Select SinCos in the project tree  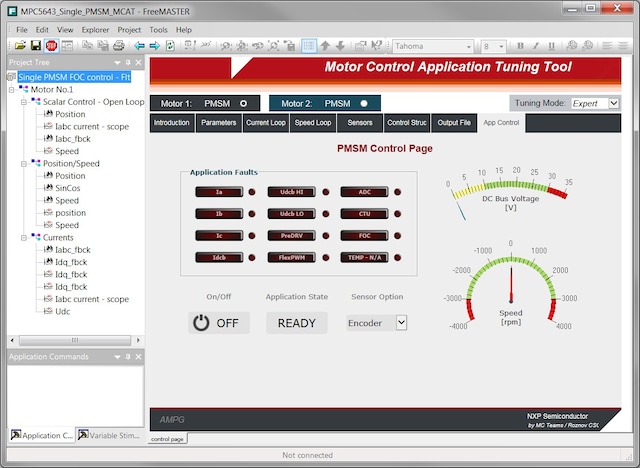click(x=68, y=188)
